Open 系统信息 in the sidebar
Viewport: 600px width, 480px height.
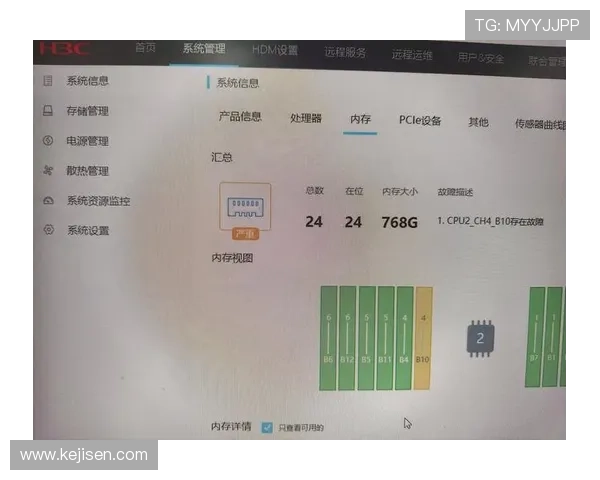click(x=88, y=81)
